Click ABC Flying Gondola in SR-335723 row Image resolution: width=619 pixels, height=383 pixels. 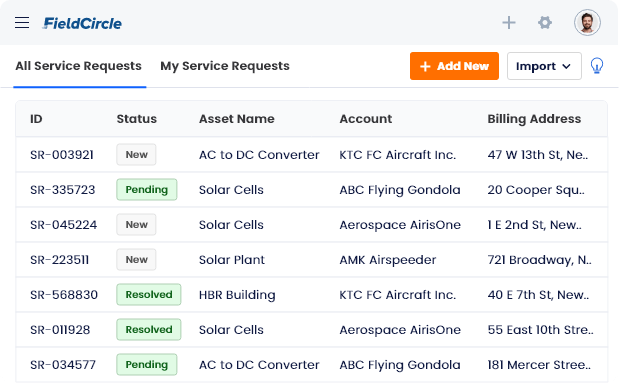tap(400, 190)
